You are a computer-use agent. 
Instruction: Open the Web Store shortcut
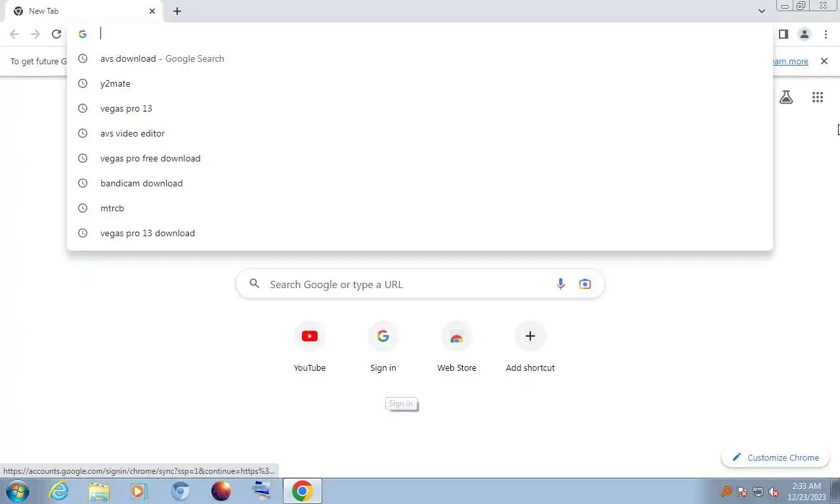pyautogui.click(x=457, y=347)
